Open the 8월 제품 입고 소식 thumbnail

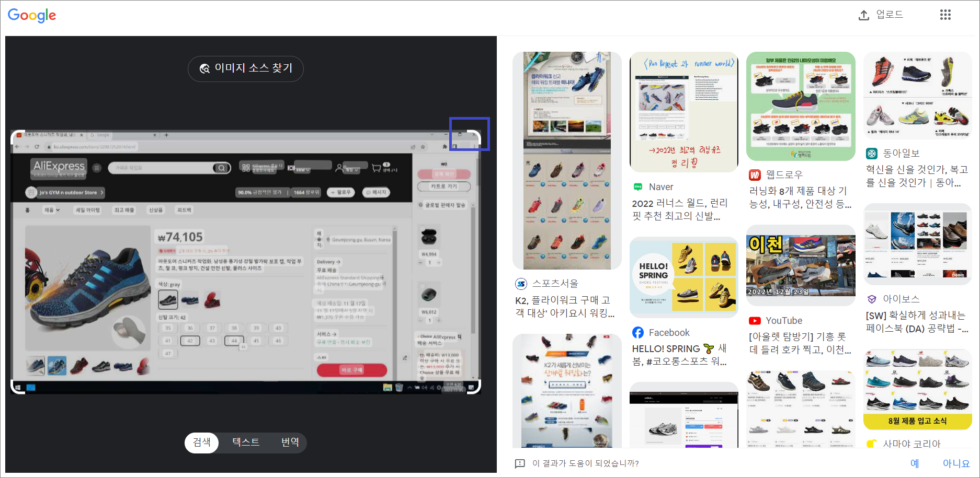(x=918, y=389)
